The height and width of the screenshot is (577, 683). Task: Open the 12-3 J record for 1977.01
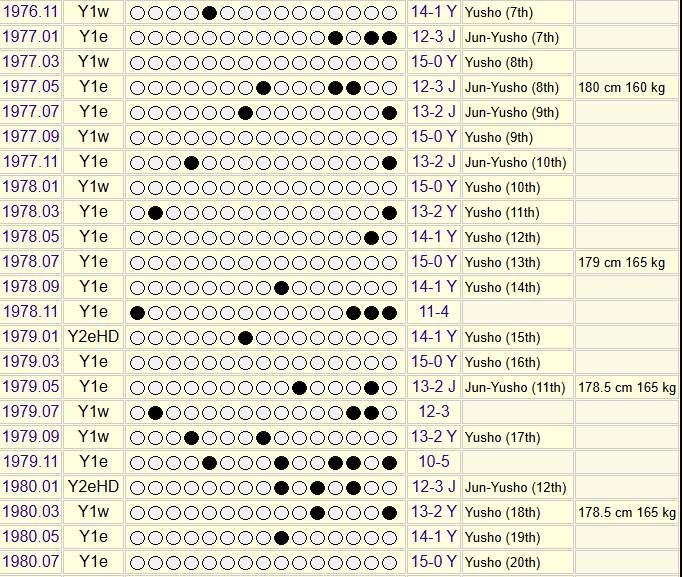(434, 37)
